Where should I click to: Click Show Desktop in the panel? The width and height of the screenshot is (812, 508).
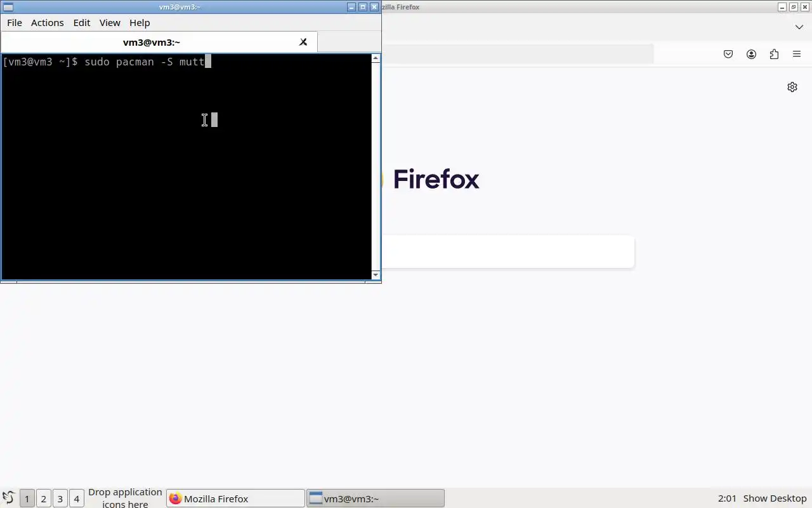tap(775, 498)
